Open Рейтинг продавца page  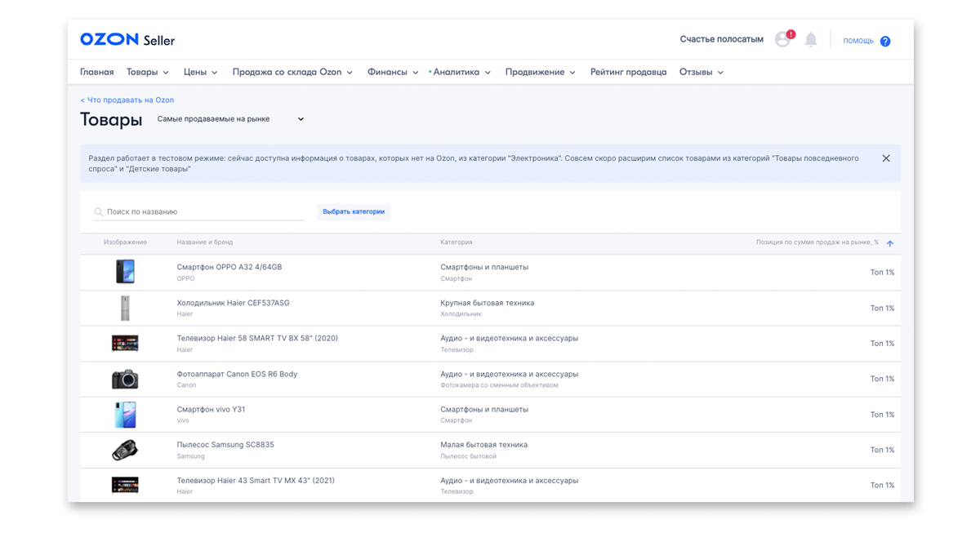coord(628,72)
